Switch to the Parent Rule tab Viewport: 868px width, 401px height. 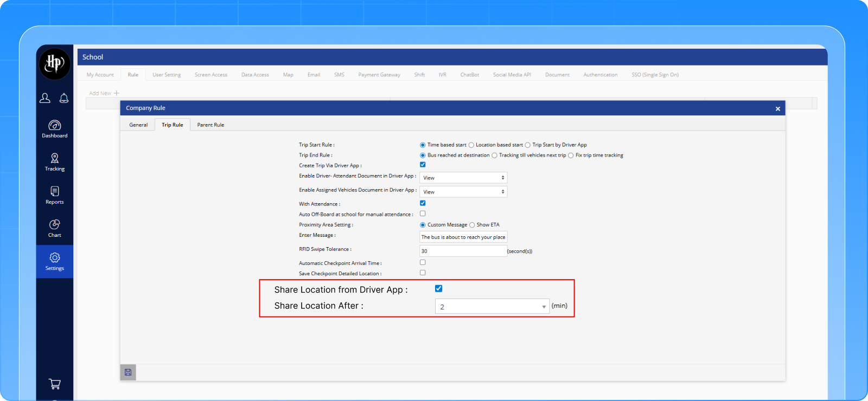click(210, 125)
